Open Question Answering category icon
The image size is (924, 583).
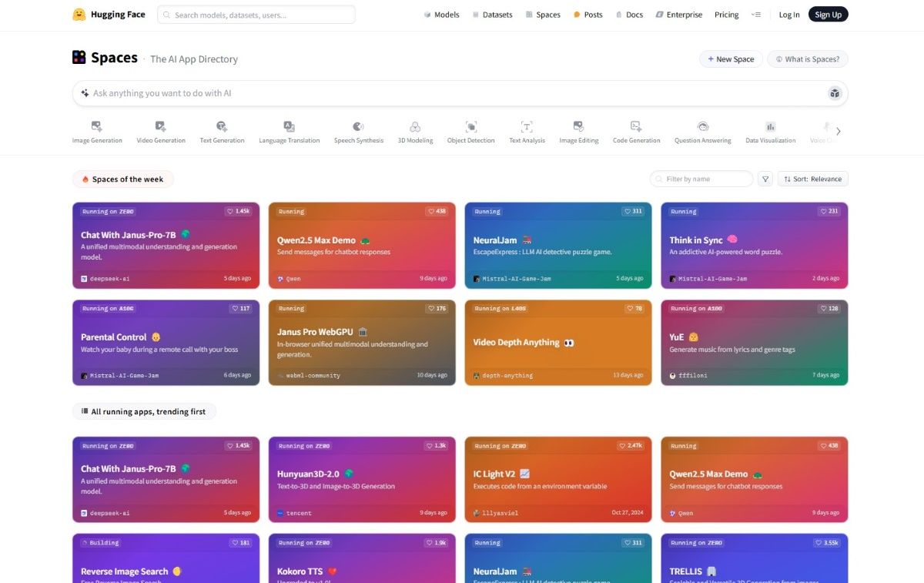coord(703,126)
